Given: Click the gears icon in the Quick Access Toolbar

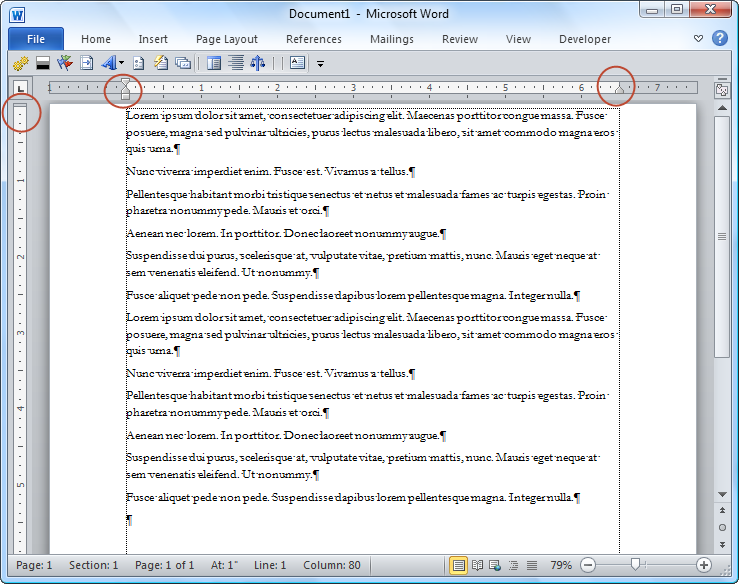Looking at the screenshot, I should pos(21,63).
